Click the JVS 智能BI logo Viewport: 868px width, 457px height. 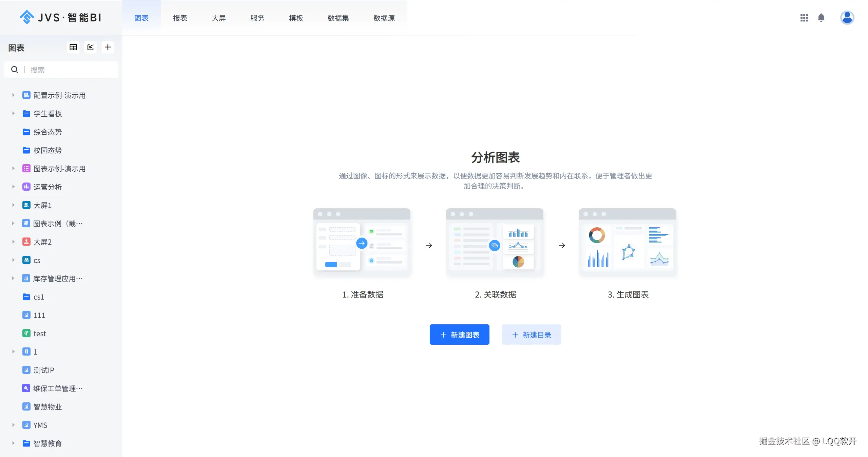pos(60,18)
